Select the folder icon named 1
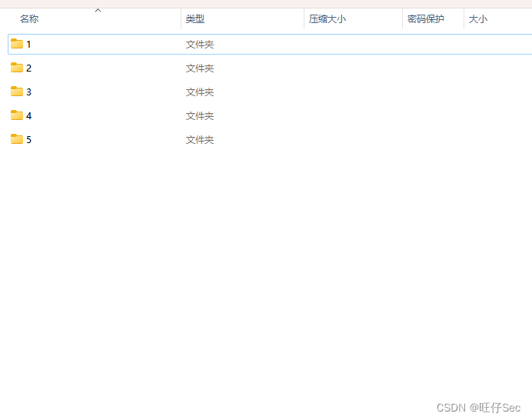Viewport: 532px width, 420px height. pos(17,44)
